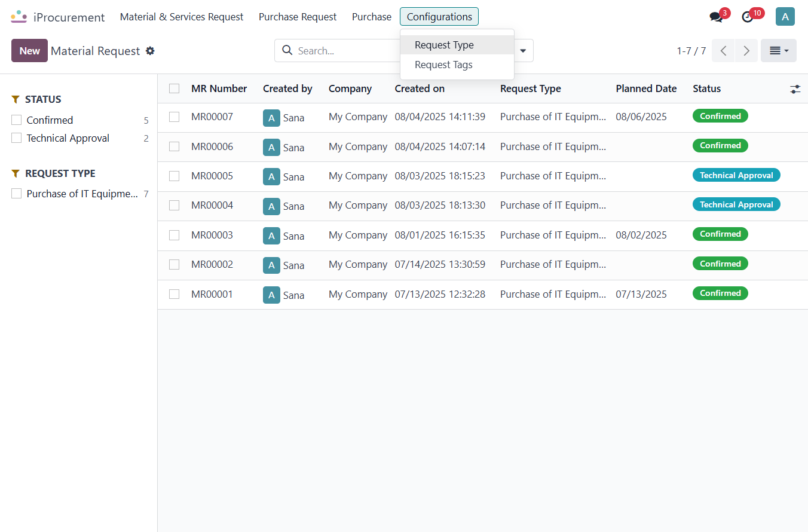Check the select-all checkbox in table header

click(x=174, y=88)
